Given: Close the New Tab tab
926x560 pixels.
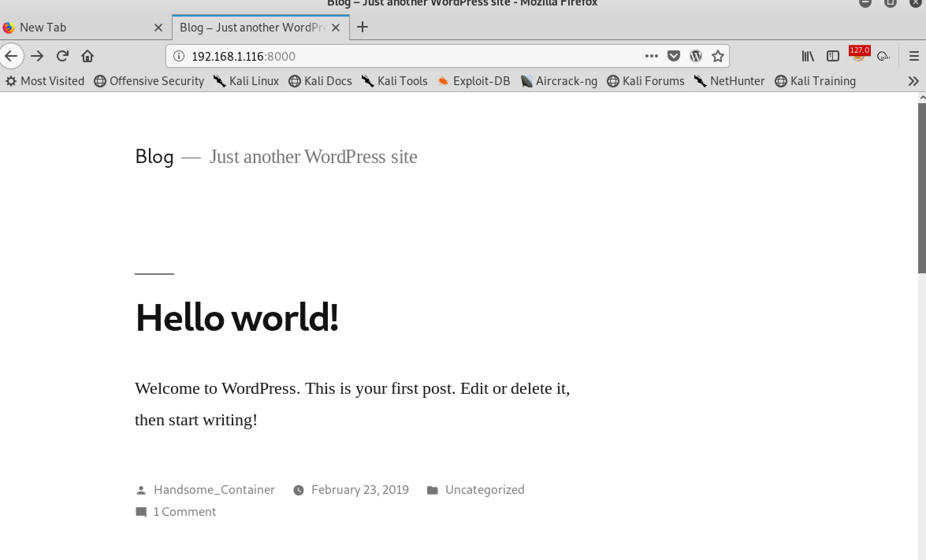Looking at the screenshot, I should (158, 28).
